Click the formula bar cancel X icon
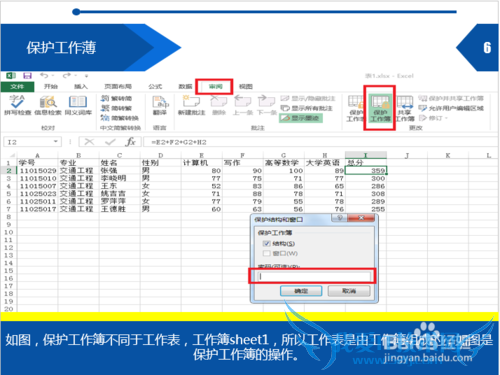Screen dimensions: 500x375 pos(89,142)
